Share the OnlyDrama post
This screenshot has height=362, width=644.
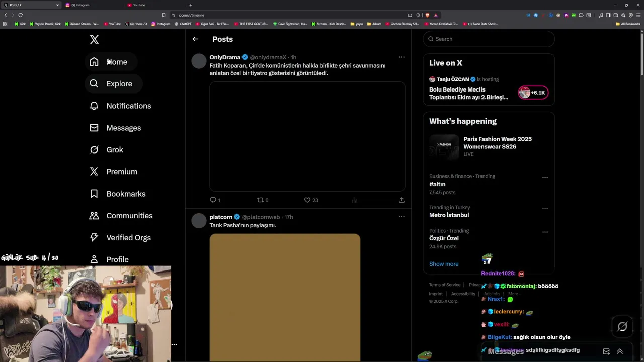(401, 200)
